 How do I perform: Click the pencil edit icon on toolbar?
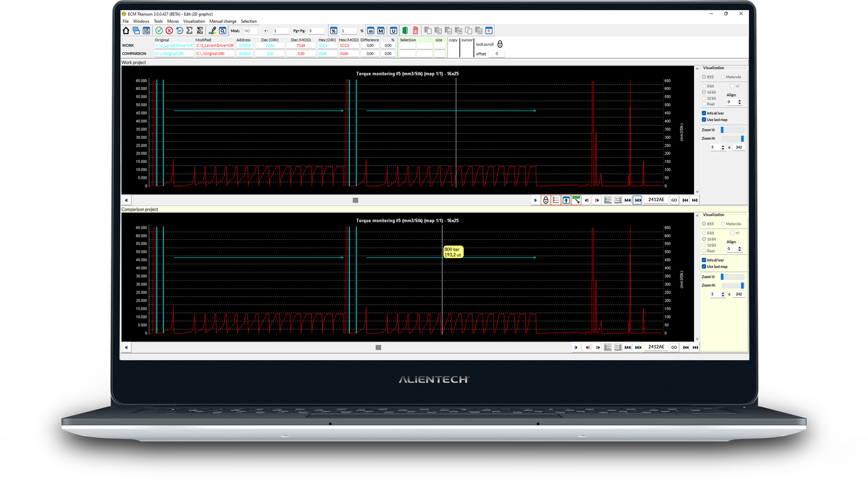click(212, 30)
